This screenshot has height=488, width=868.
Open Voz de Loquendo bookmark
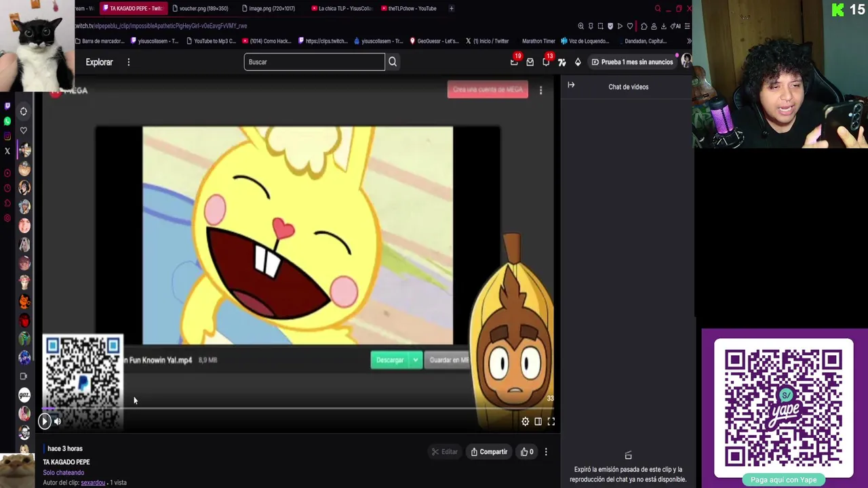coord(585,41)
